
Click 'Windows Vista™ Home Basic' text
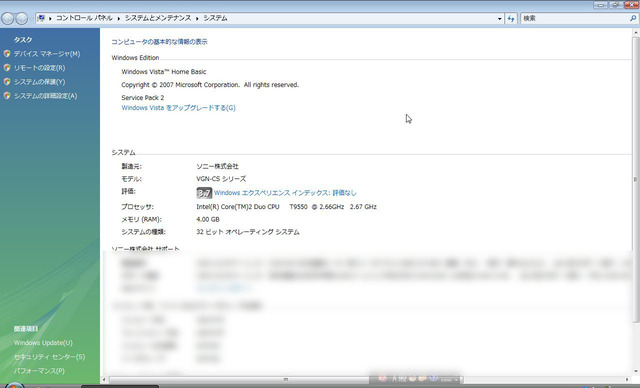pos(164,72)
